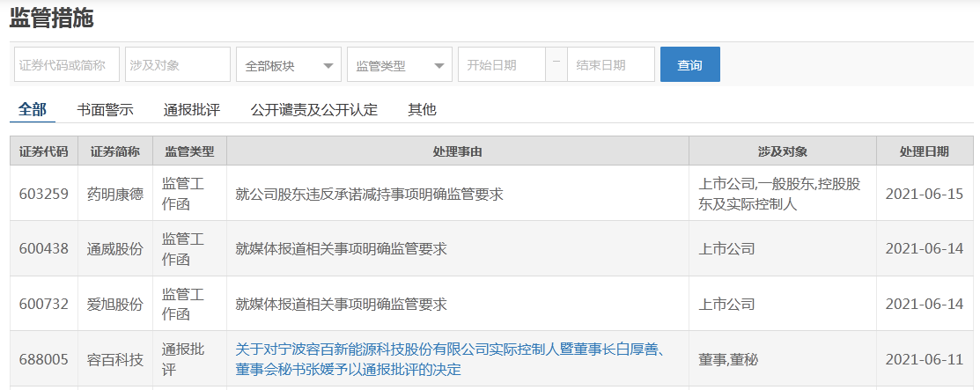Select the 全部 tab
980x390 pixels.
coord(33,110)
